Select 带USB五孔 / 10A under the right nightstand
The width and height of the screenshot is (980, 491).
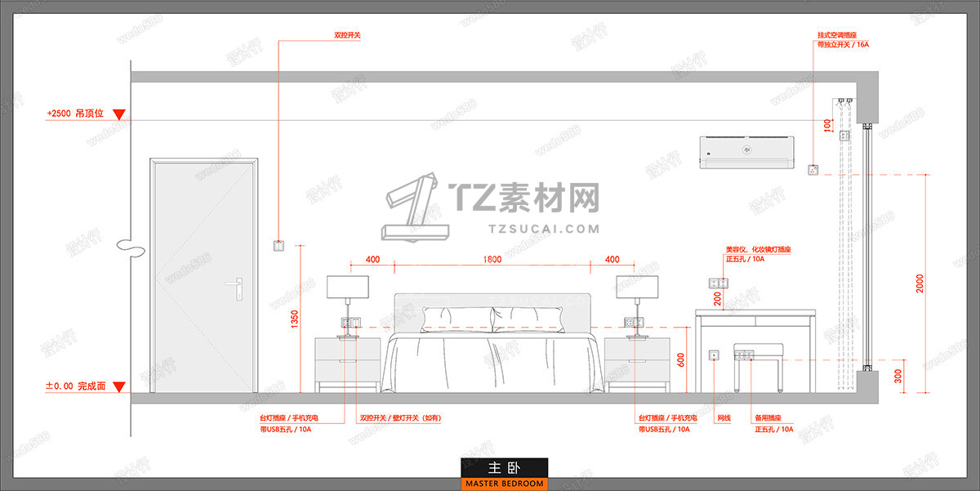point(664,428)
